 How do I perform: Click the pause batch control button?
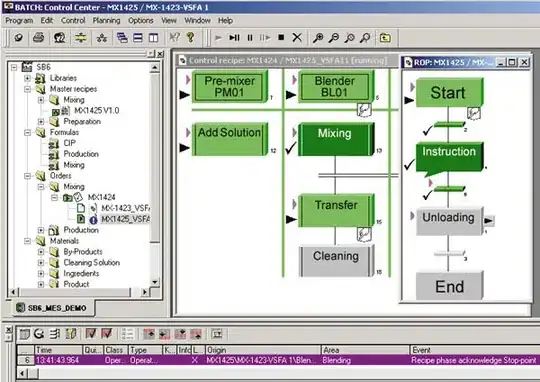click(x=250, y=38)
